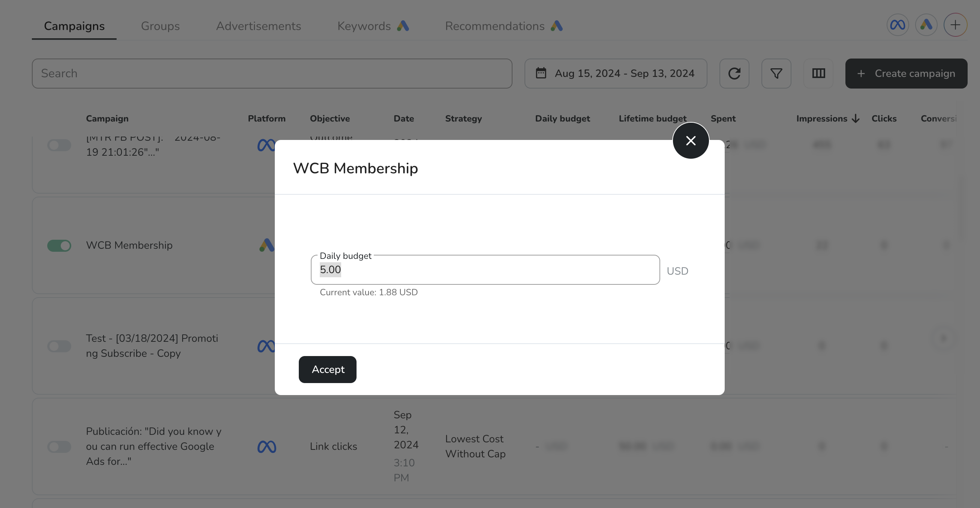The height and width of the screenshot is (508, 980).
Task: Sort by the Campaign column
Action: (x=107, y=119)
